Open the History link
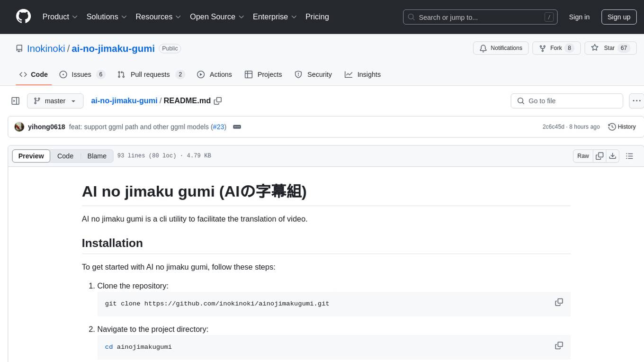Viewport: 644px width, 362px height. point(622,127)
